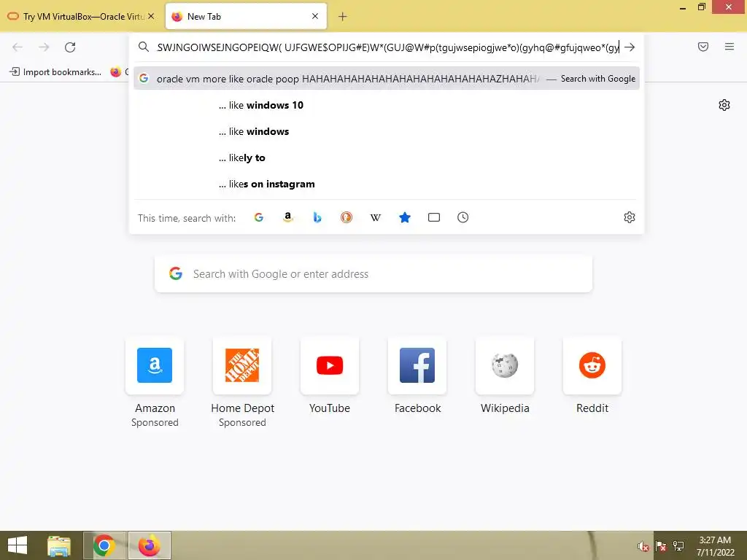
Task: Restore down the Firefox window
Action: (x=701, y=7)
